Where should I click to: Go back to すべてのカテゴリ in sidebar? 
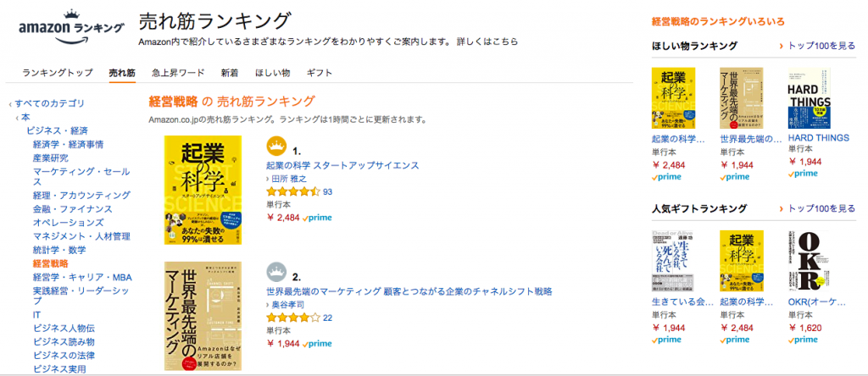[x=49, y=103]
